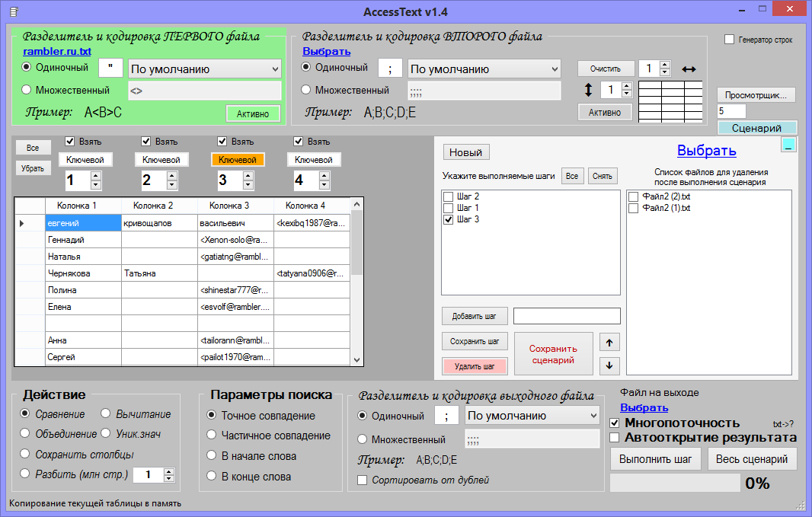Select the Вычитание action radio

[106, 413]
